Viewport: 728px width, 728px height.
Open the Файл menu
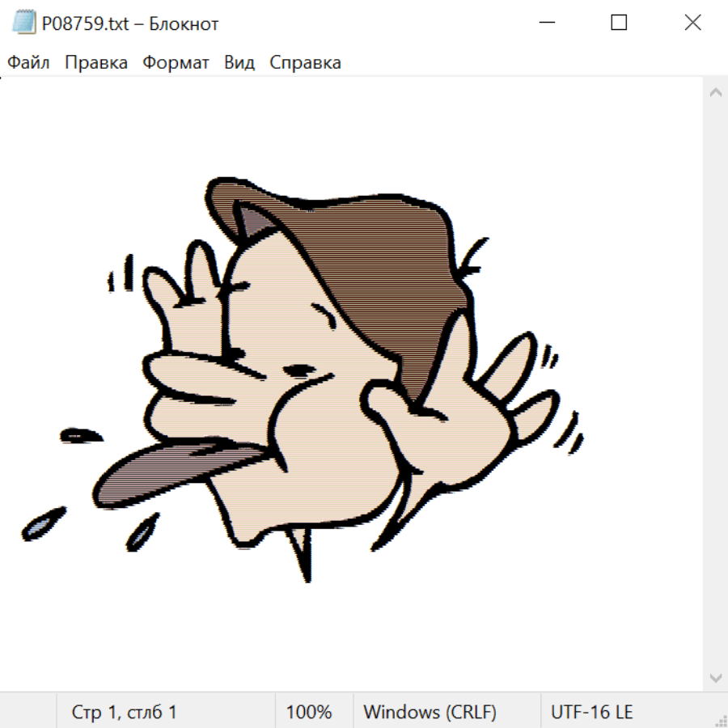[28, 63]
